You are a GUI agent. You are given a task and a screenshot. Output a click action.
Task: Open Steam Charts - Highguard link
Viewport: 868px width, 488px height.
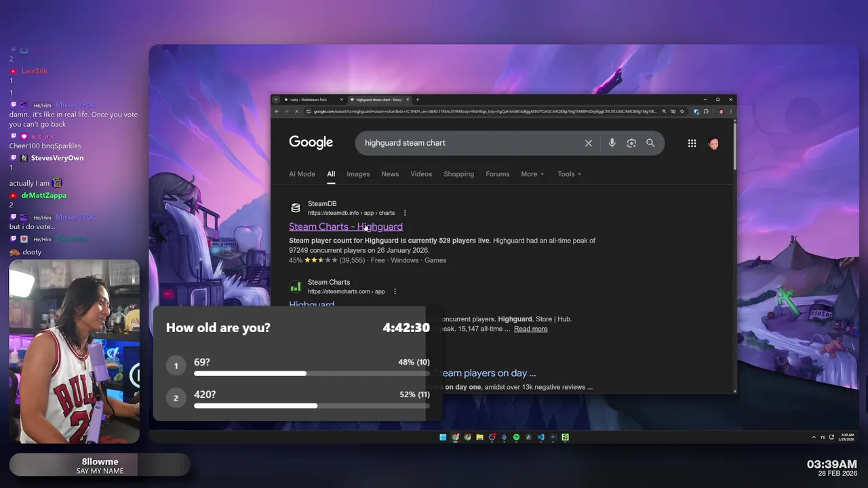pyautogui.click(x=346, y=226)
